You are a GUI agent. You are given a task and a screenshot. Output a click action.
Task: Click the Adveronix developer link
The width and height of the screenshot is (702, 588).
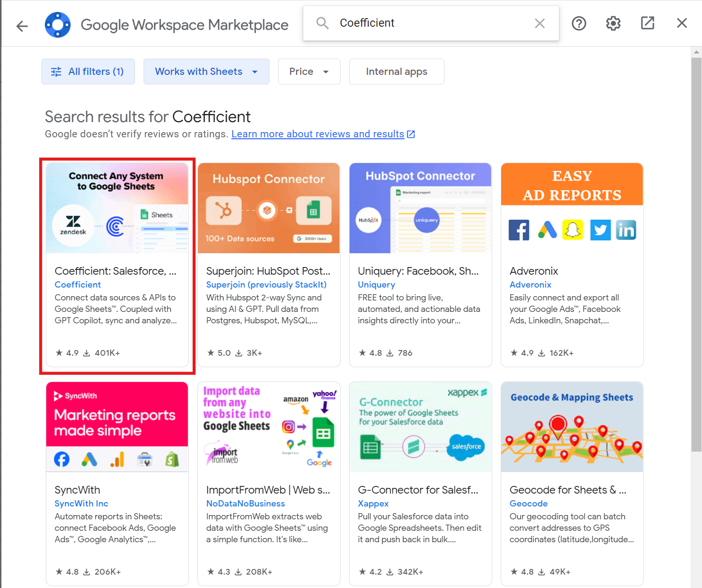530,285
